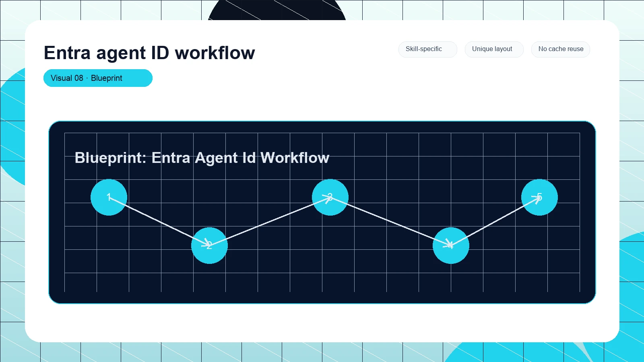The height and width of the screenshot is (362, 644).
Task: Click the Unique layout tag pill
Action: [494, 49]
